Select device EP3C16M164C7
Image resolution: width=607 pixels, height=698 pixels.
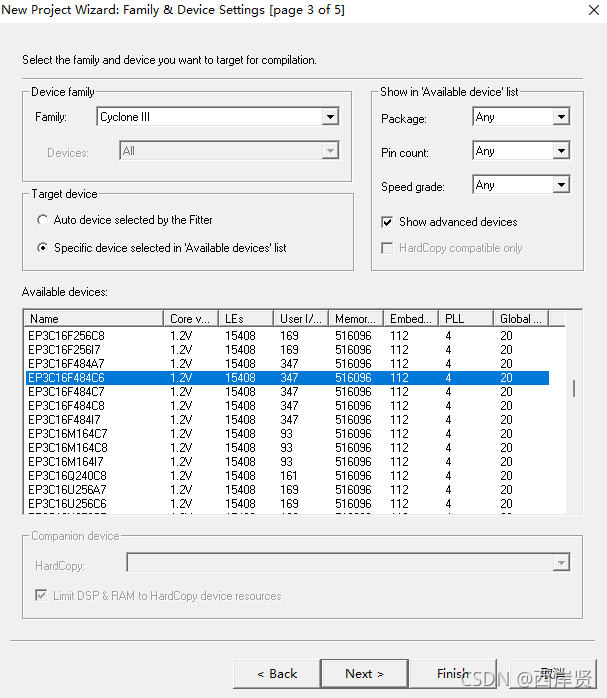[x=287, y=434]
